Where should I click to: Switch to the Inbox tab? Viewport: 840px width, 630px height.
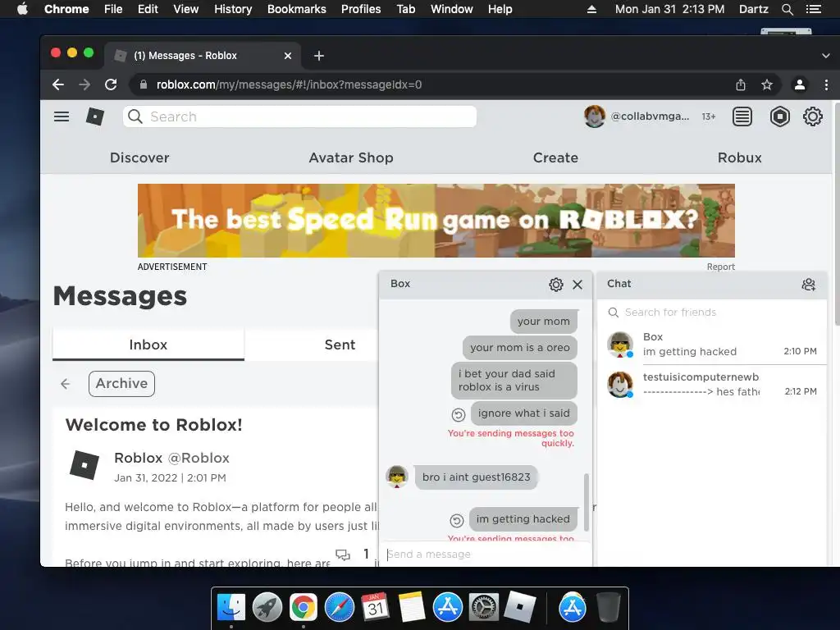[x=148, y=345]
